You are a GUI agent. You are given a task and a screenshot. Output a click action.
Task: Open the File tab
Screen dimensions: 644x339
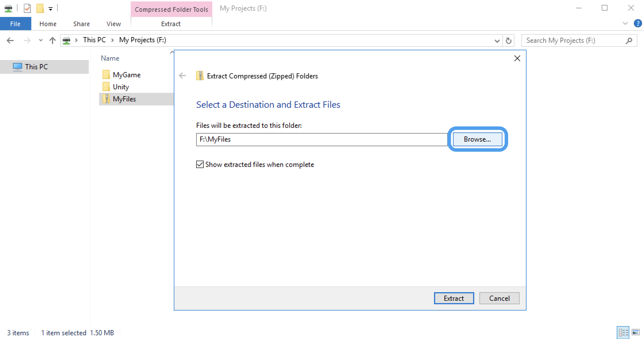[15, 24]
